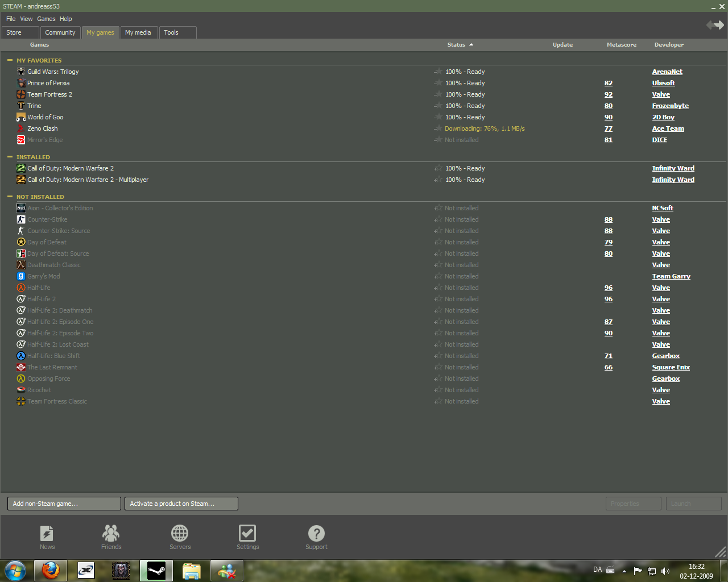Open the News section icon
This screenshot has width=728, height=582.
(x=47, y=533)
